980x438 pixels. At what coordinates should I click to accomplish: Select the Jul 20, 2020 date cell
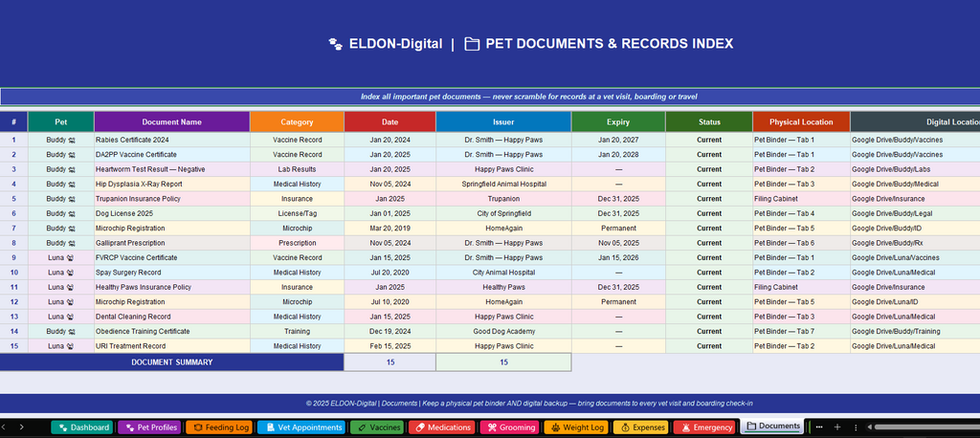[390, 273]
